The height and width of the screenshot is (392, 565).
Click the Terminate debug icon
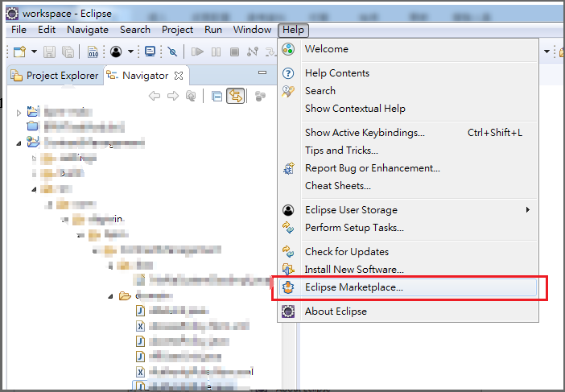[234, 52]
